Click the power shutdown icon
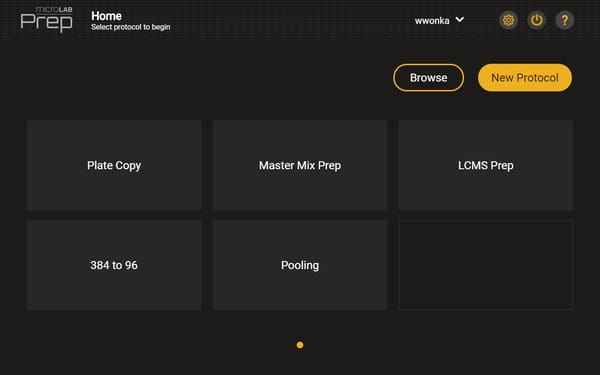The image size is (600, 375). coord(536,20)
